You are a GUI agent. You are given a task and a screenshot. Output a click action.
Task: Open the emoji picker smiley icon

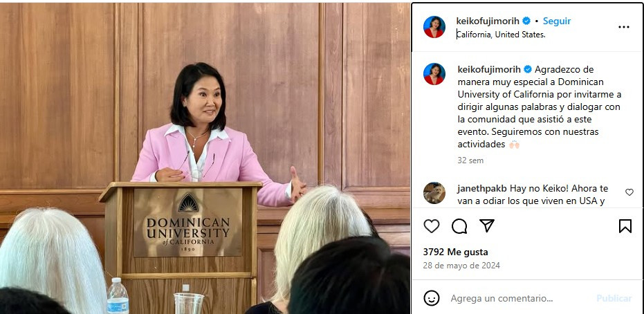[x=431, y=298]
